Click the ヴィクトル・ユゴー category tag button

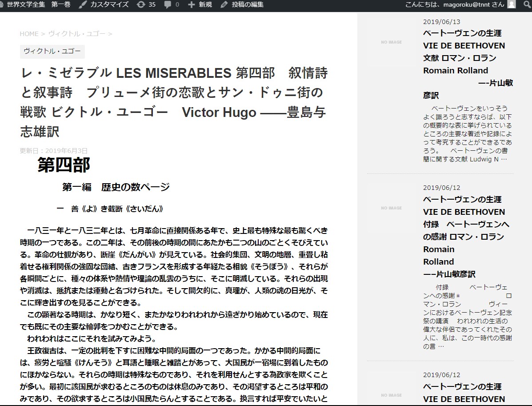coord(52,51)
